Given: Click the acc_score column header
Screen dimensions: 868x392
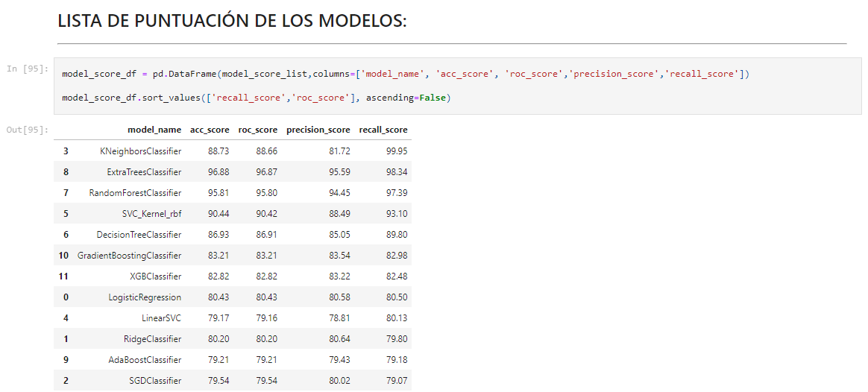Looking at the screenshot, I should [210, 130].
